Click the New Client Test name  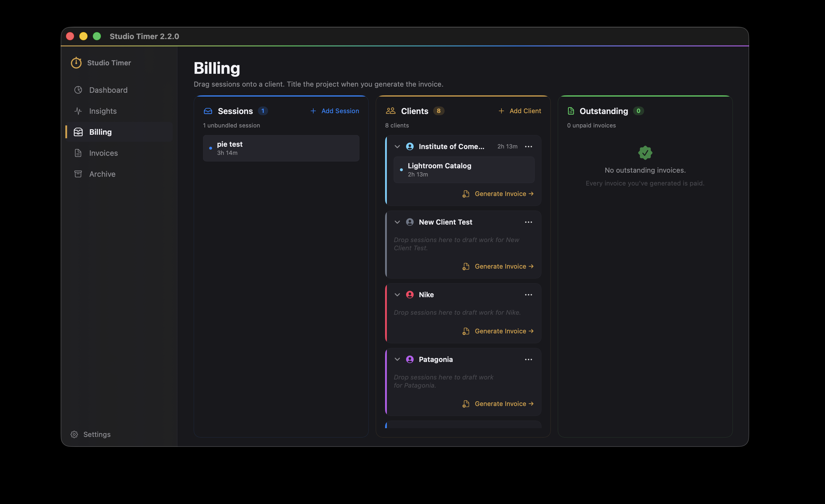tap(445, 222)
